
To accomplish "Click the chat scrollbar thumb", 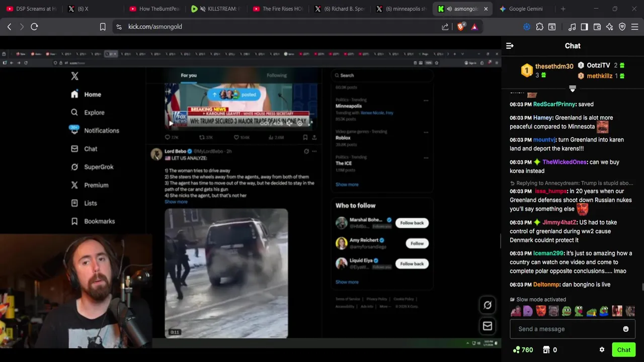I will click(x=642, y=287).
